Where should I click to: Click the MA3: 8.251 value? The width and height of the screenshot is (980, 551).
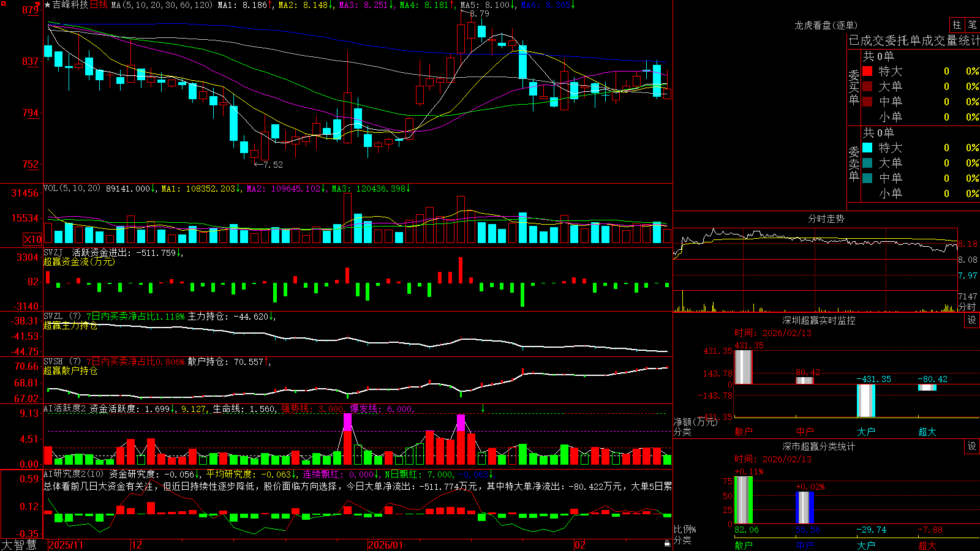[x=363, y=5]
